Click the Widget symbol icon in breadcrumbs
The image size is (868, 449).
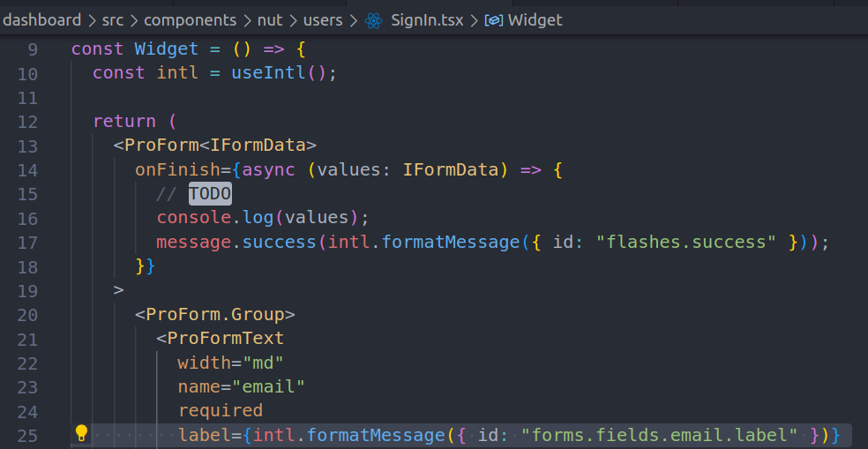pos(494,19)
